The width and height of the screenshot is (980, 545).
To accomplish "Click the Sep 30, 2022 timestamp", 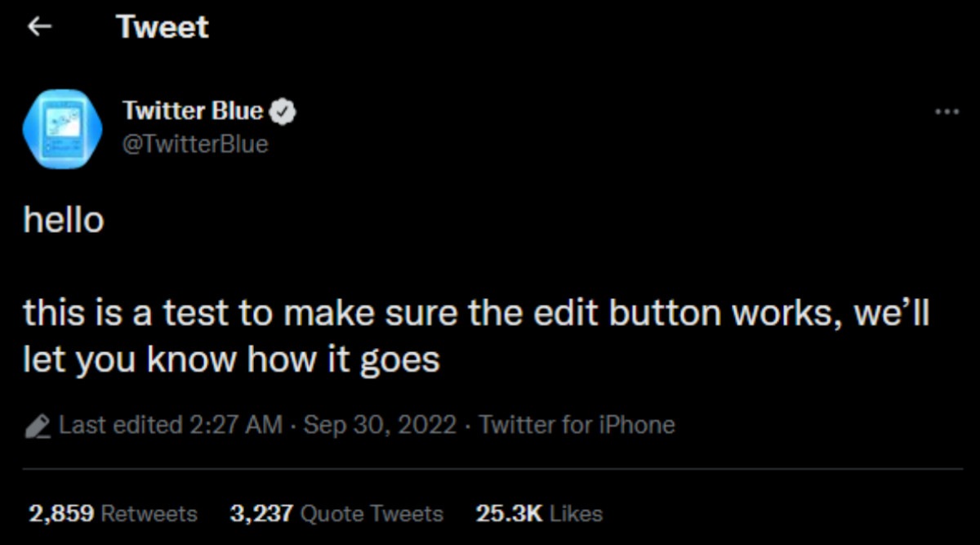I will (381, 425).
